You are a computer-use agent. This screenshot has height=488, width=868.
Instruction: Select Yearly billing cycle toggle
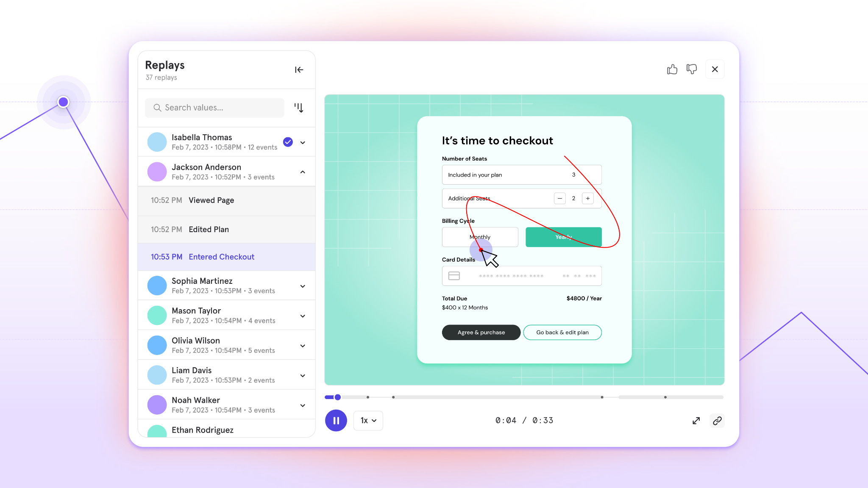point(563,236)
